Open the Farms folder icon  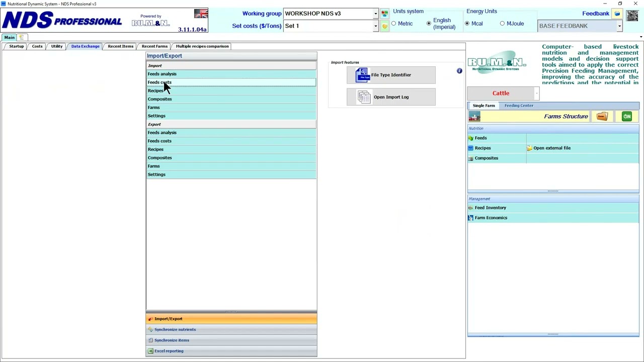(602, 117)
